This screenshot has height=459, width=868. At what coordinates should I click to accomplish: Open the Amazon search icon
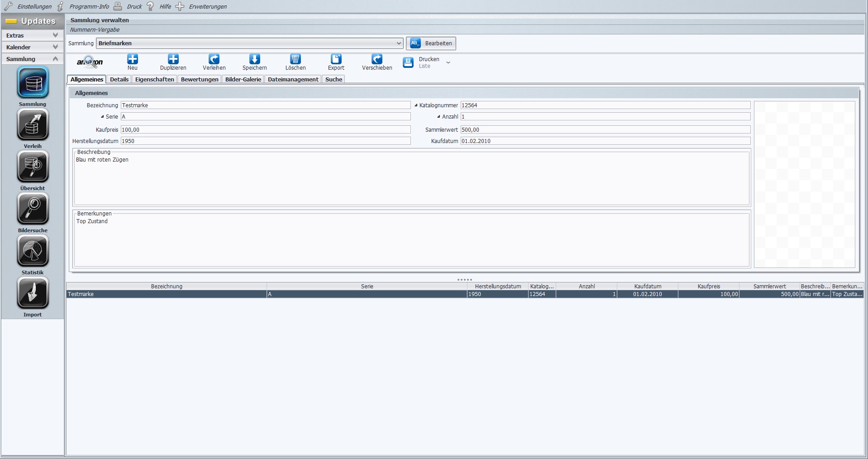(x=90, y=62)
